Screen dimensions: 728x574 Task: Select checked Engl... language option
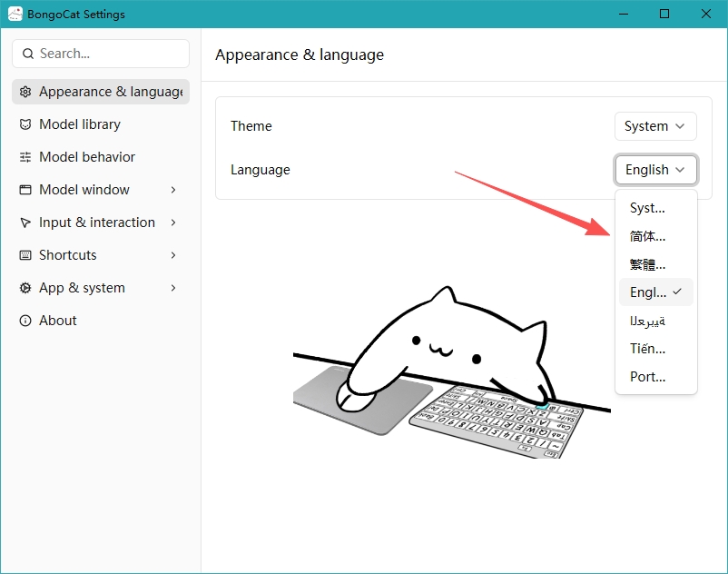(x=655, y=292)
